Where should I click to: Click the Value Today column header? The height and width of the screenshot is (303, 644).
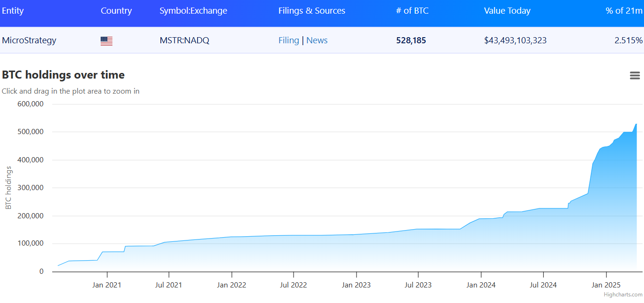[x=507, y=11]
